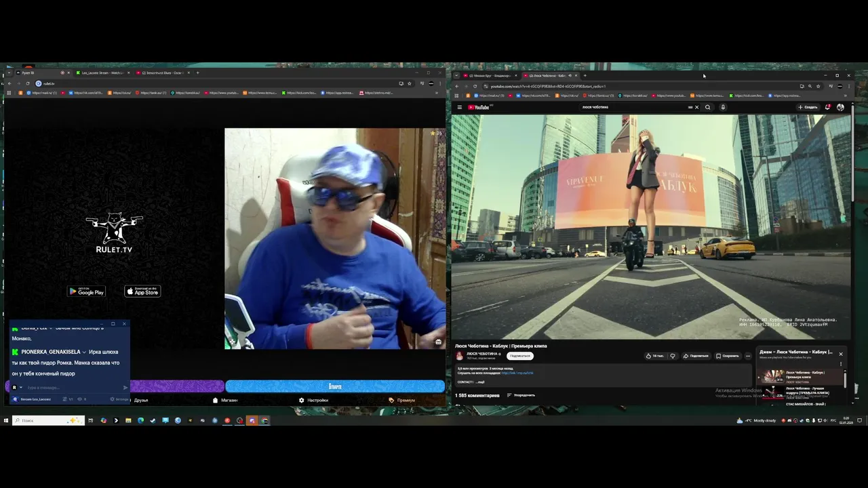Clear the YouTube search query
868x488 pixels.
pyautogui.click(x=696, y=107)
